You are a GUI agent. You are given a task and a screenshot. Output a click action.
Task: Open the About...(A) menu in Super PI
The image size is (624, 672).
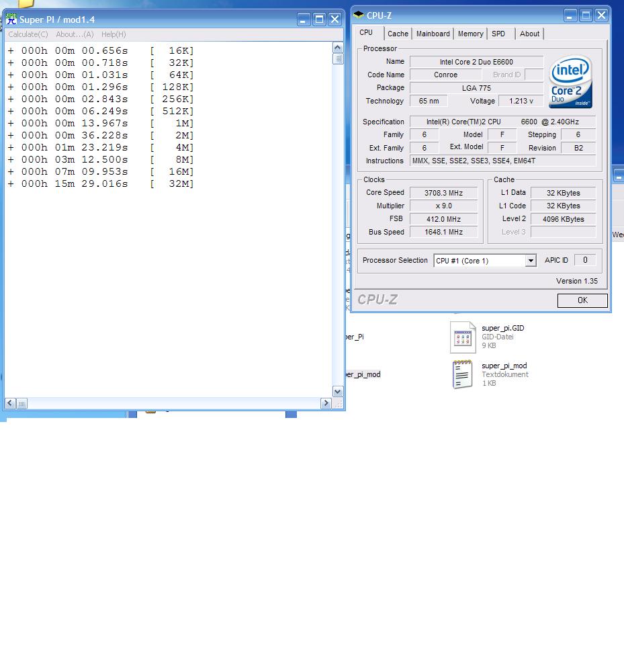[75, 34]
